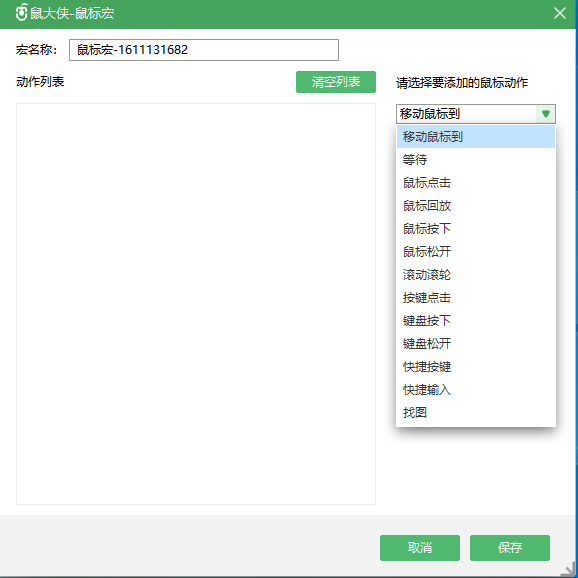Click the 取消 cancel button

(420, 548)
